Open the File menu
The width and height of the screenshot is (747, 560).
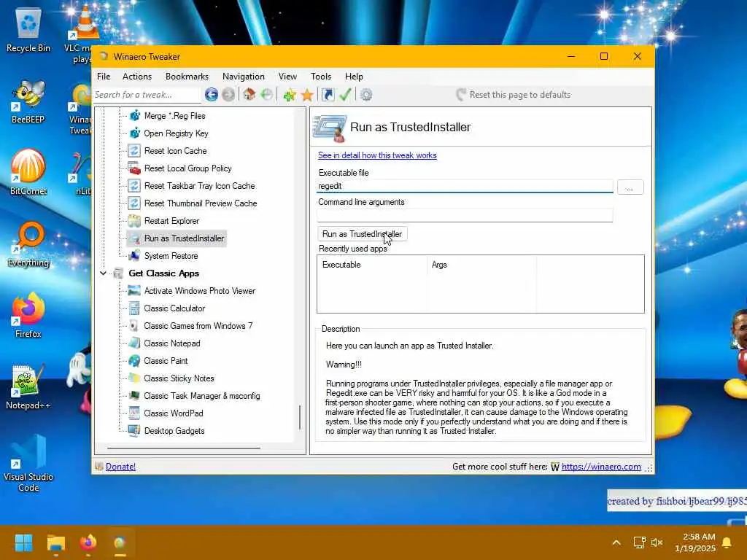tap(104, 77)
